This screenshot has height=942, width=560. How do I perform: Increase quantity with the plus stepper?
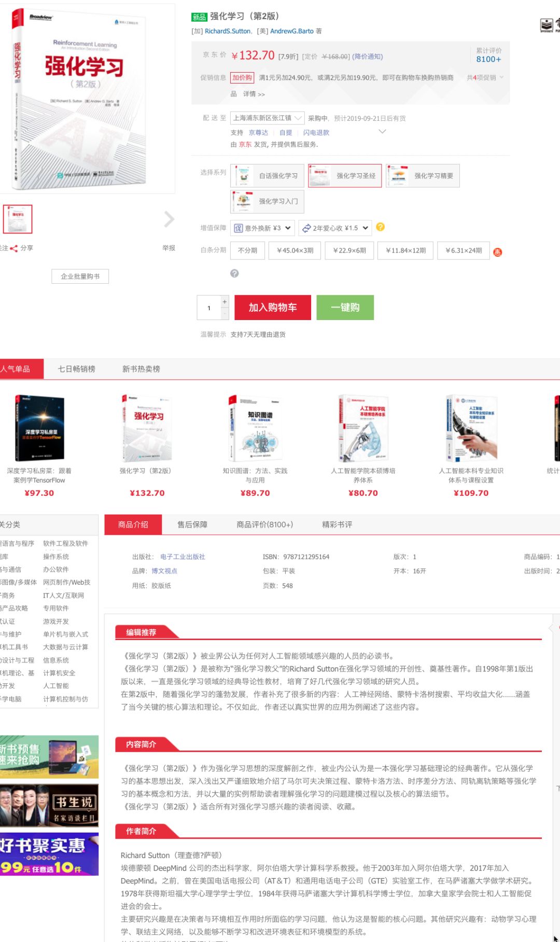[x=225, y=301]
